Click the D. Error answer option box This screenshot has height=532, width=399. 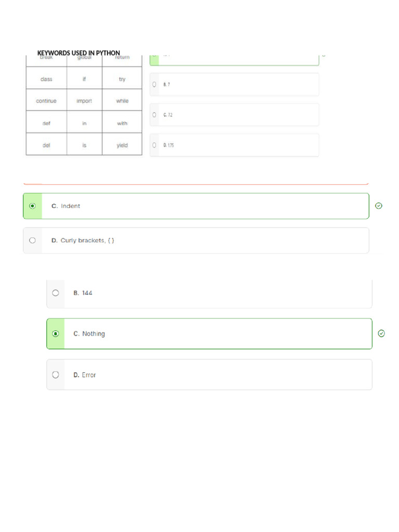[x=209, y=375]
